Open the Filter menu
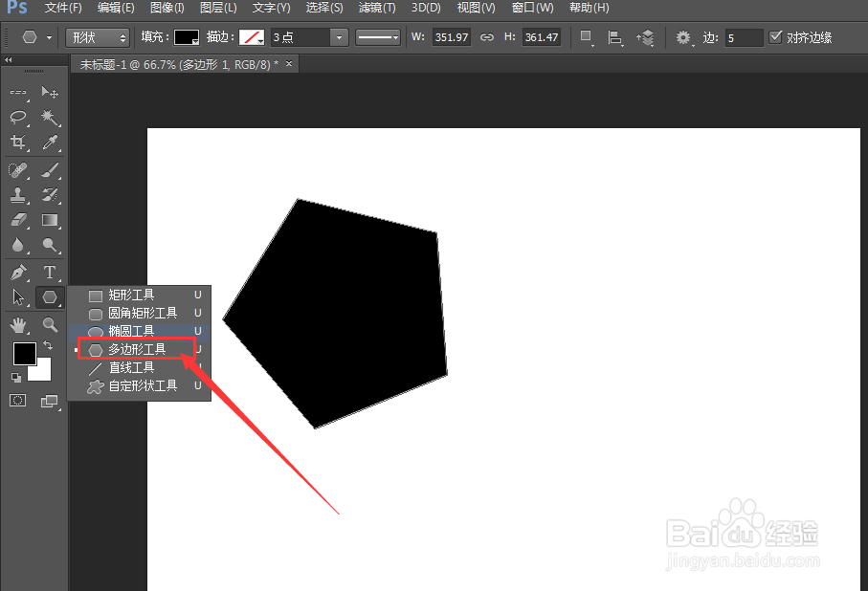Screen dimensions: 868x591 (x=377, y=8)
